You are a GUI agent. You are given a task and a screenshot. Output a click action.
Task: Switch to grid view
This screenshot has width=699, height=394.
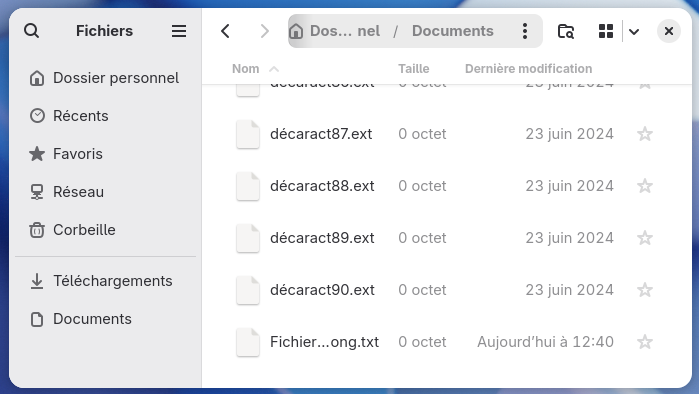coord(606,31)
